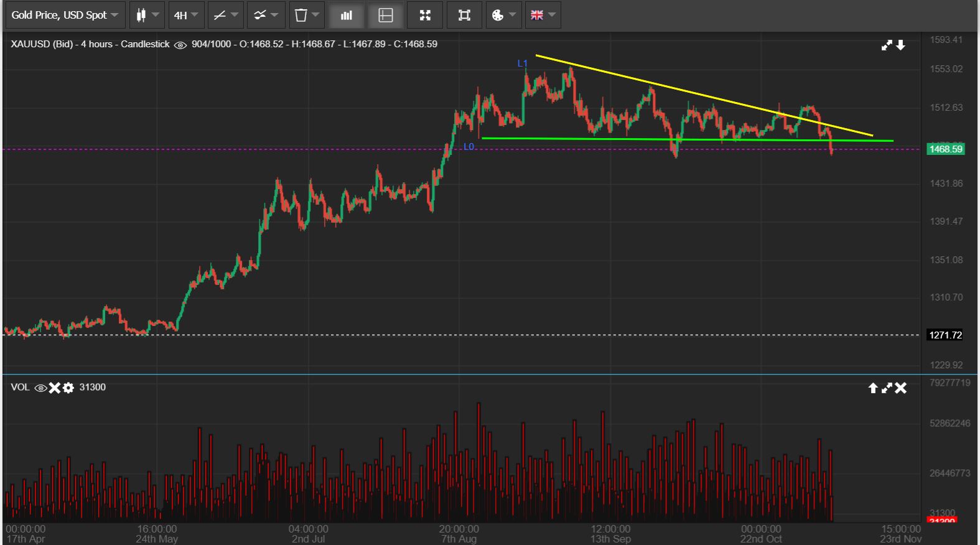980x545 pixels.
Task: Open the candlestick chart type dropdown
Action: pos(147,15)
